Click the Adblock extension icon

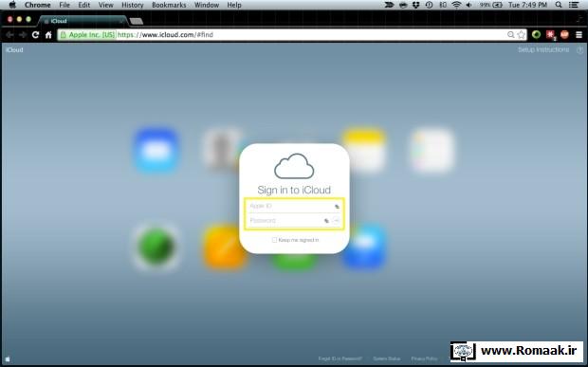click(564, 35)
